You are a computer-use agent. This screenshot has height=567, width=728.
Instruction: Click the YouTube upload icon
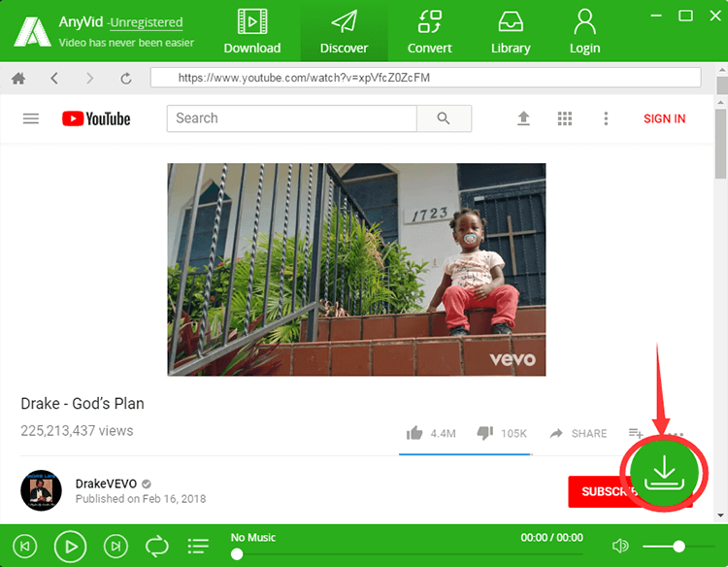pyautogui.click(x=523, y=118)
